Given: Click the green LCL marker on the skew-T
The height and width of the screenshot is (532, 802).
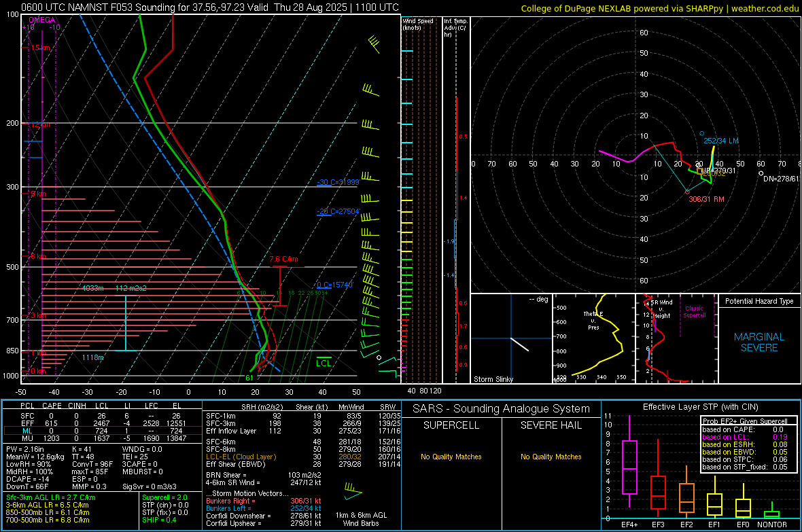Looking at the screenshot, I should point(324,362).
